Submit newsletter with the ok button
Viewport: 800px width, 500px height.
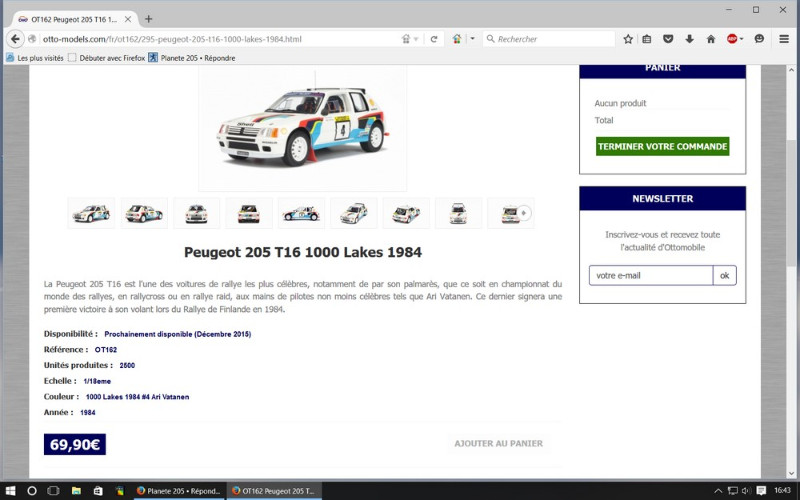724,276
